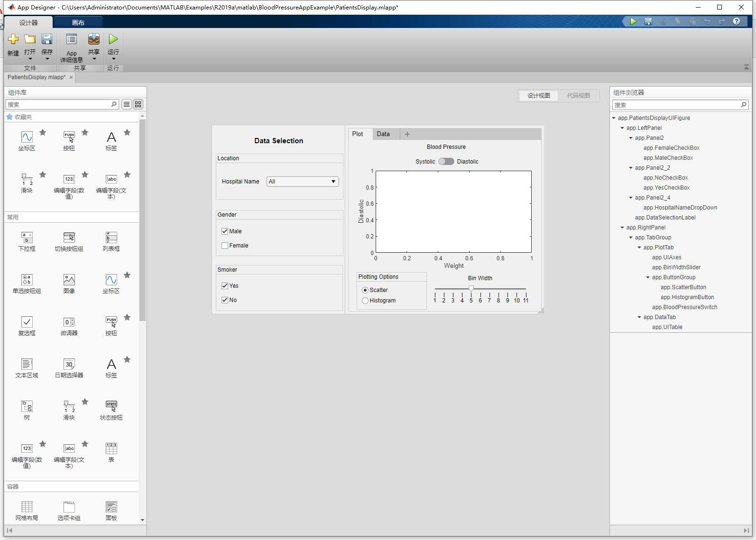The height and width of the screenshot is (540, 756).
Task: Collapse the app.ButtonGroup node
Action: pos(648,277)
